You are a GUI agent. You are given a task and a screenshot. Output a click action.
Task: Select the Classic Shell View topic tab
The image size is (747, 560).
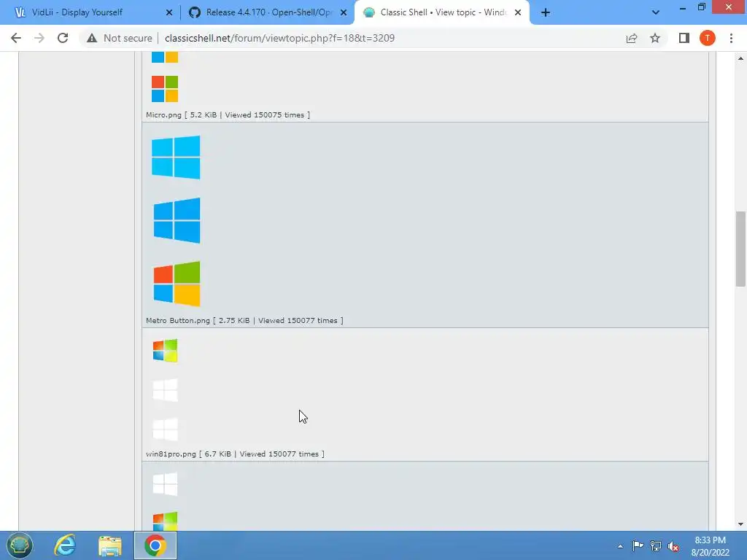[x=443, y=12]
